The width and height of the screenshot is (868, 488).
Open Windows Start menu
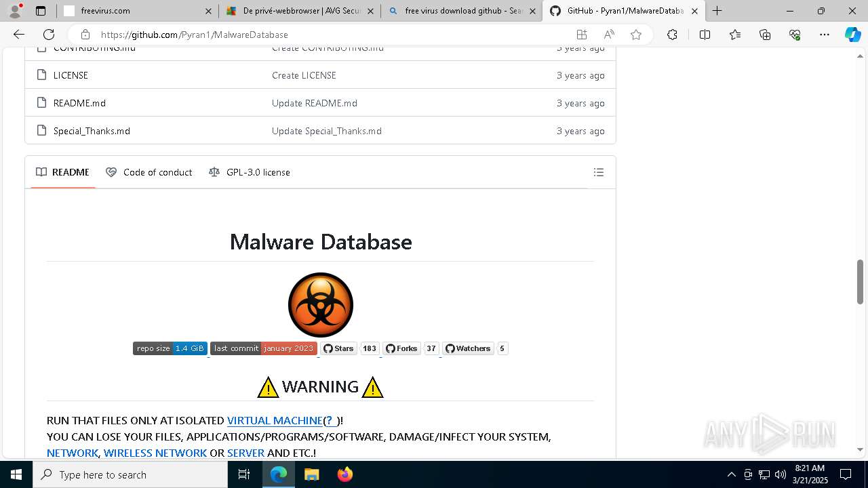(x=16, y=474)
